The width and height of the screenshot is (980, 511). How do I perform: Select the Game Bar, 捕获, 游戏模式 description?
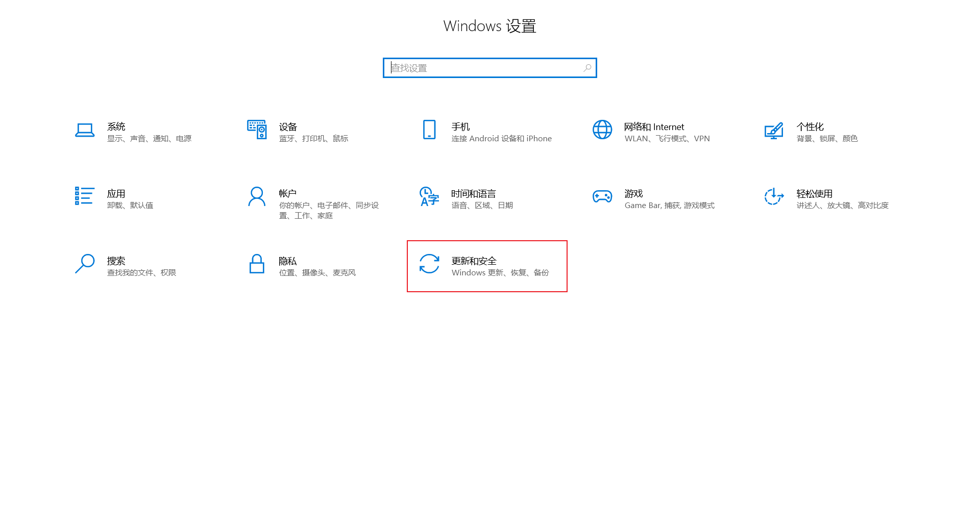point(669,206)
